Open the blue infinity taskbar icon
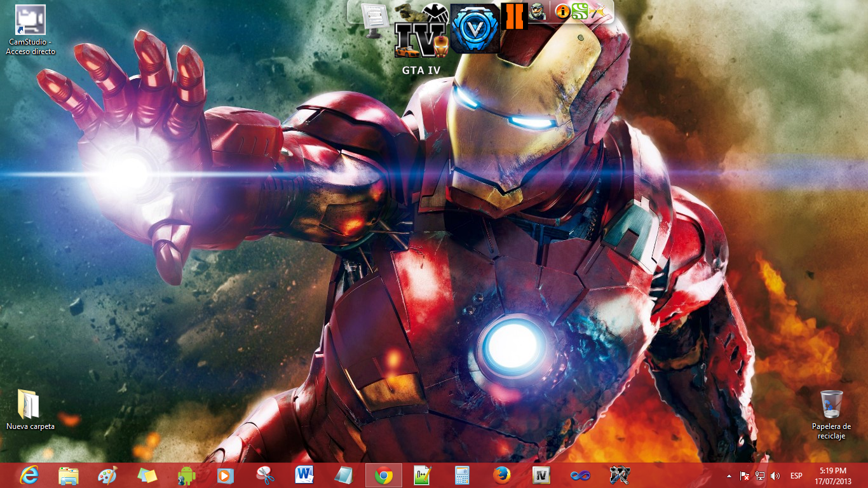868x488 pixels. (580, 475)
